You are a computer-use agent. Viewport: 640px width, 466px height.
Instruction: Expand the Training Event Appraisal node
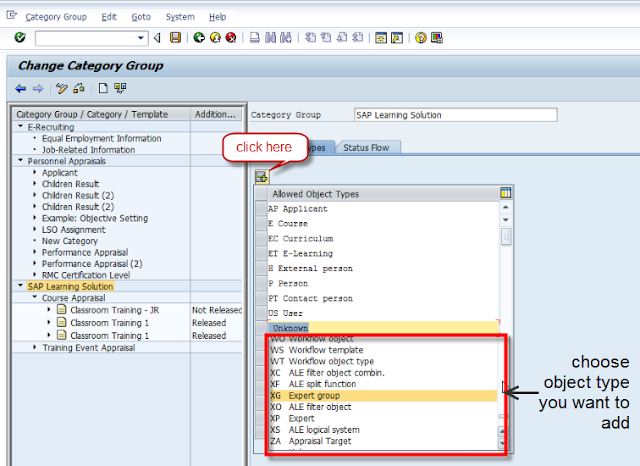tap(35, 347)
